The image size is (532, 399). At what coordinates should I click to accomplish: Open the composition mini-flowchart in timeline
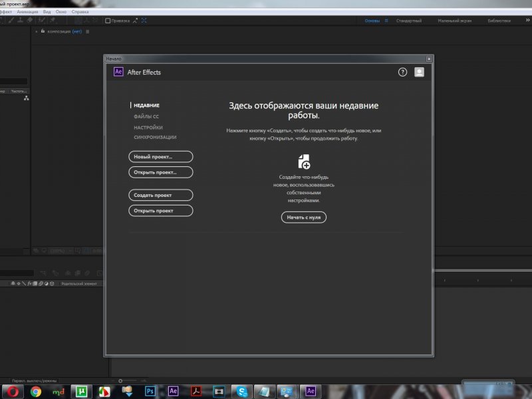pyautogui.click(x=43, y=273)
